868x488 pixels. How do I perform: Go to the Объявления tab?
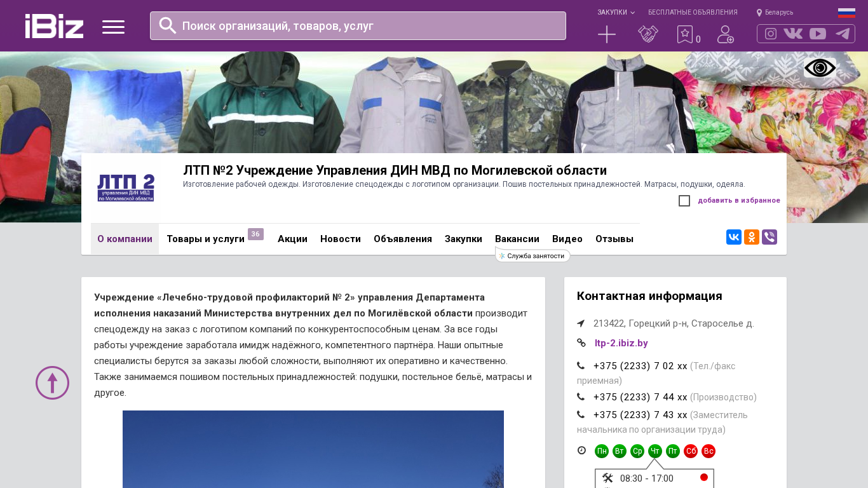point(403,239)
